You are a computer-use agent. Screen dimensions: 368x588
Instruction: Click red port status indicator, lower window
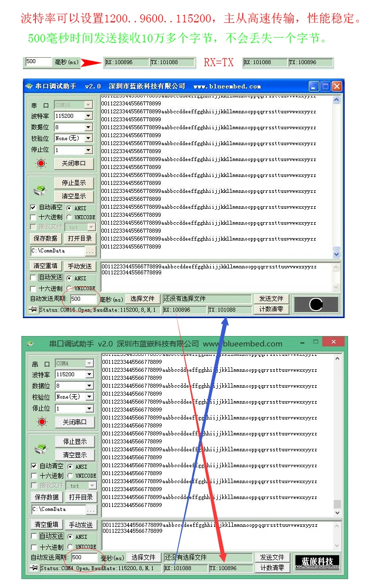(42, 422)
